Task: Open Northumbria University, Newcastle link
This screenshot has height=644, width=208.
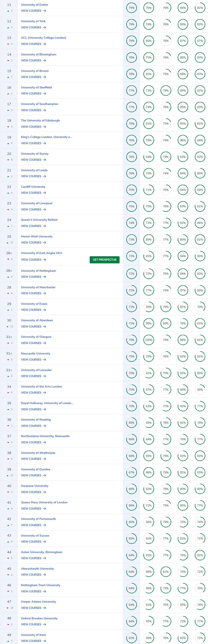Action: coord(45,436)
